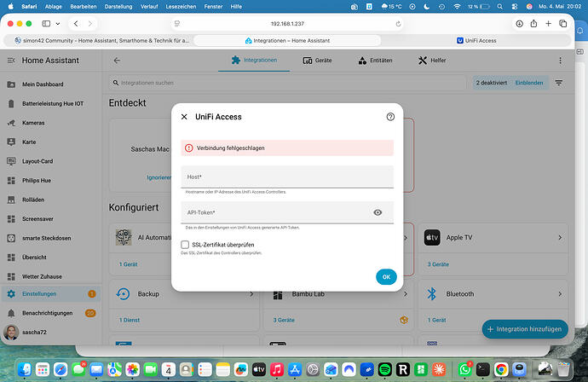Enable SSL-Zertifikat überprüfen checkbox
Viewport: 588px width, 382px height.
pyautogui.click(x=185, y=245)
